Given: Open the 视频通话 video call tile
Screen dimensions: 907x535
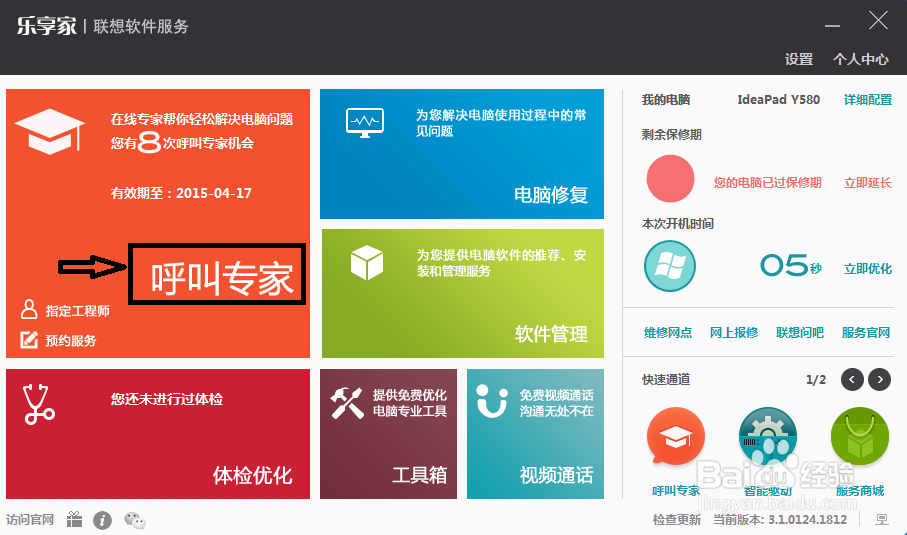Looking at the screenshot, I should [x=535, y=434].
